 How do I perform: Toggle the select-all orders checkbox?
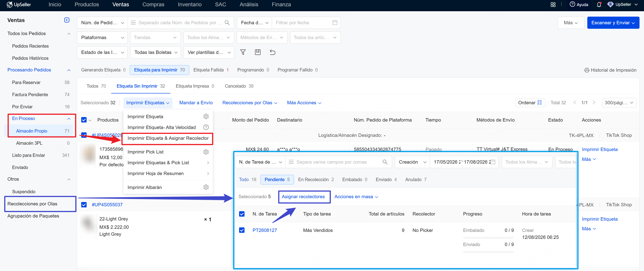[84, 120]
